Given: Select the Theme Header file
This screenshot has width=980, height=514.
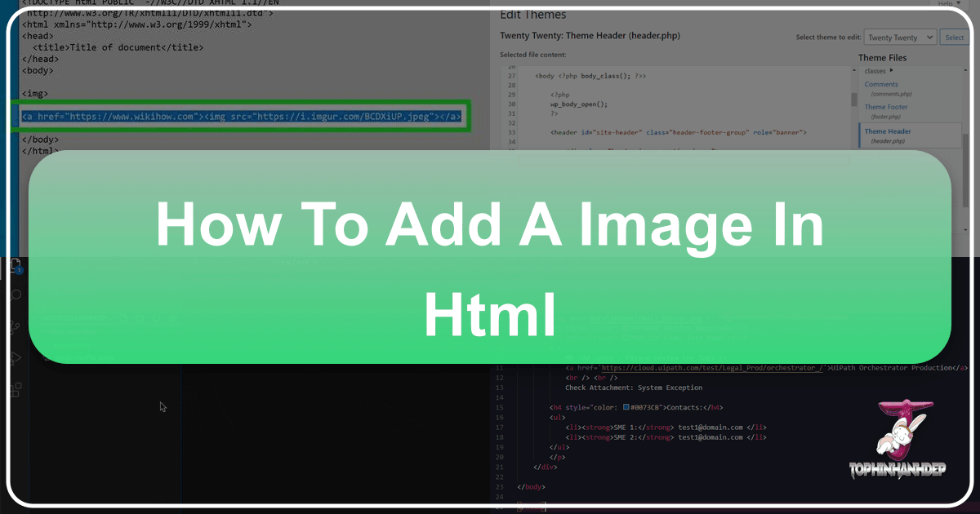Looking at the screenshot, I should [x=888, y=131].
